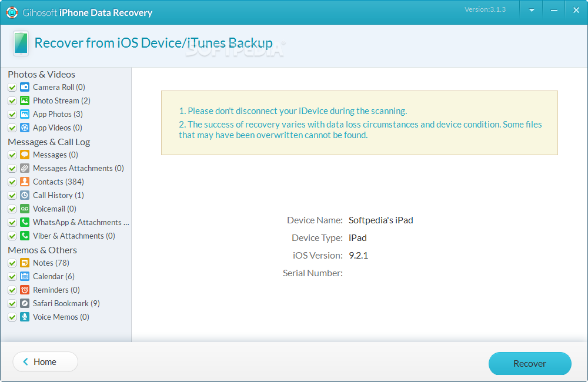Screen dimensions: 588x382
Task: Select the Voicemail (0) label
Action: point(54,209)
